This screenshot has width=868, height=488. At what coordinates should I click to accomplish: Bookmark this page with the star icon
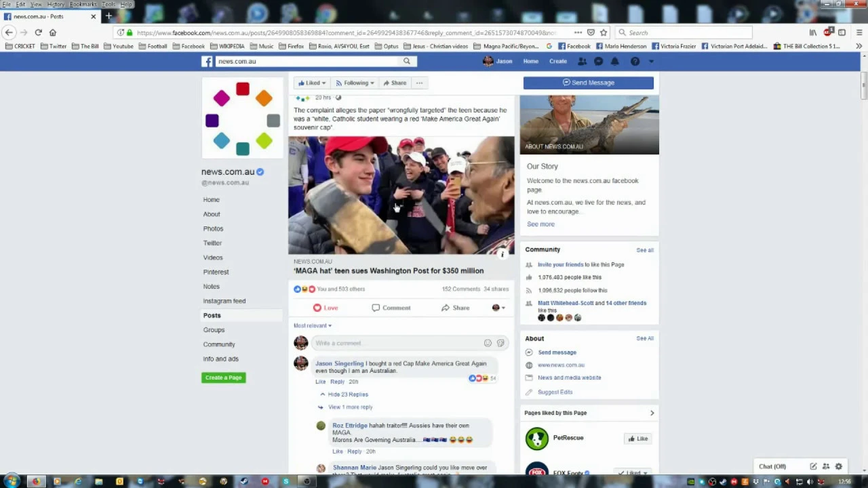click(x=603, y=33)
